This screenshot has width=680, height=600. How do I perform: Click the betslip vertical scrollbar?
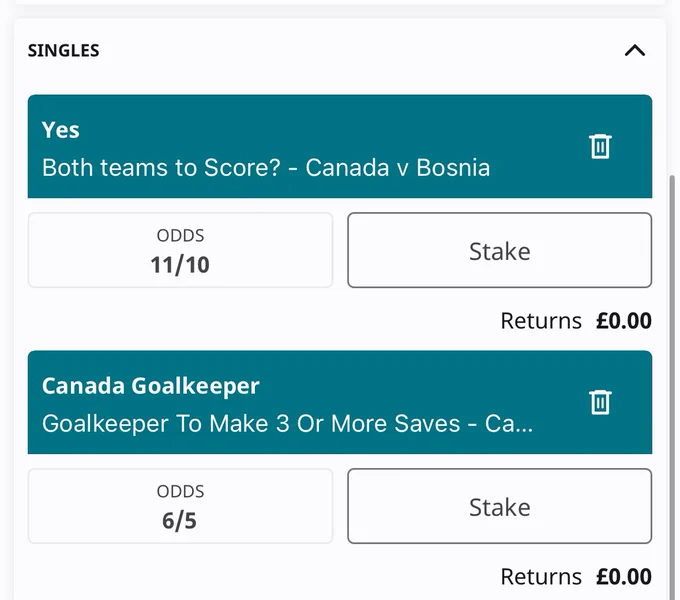[672, 386]
